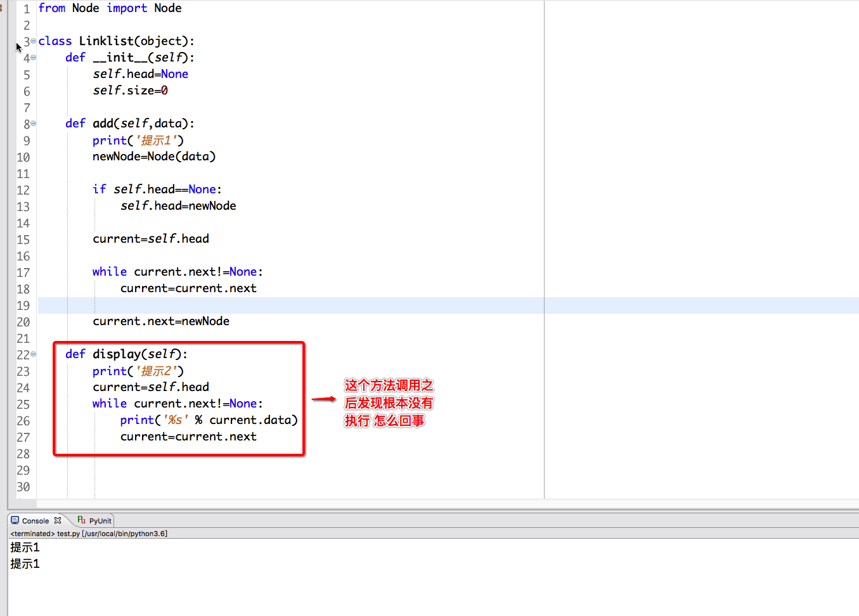Click the PyUnit tab icon

81,520
